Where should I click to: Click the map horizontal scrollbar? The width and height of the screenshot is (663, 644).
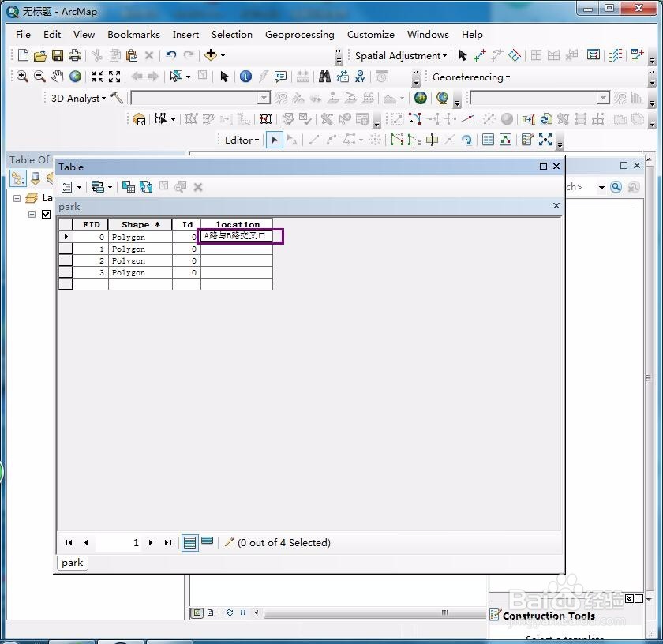pyautogui.click(x=376, y=612)
